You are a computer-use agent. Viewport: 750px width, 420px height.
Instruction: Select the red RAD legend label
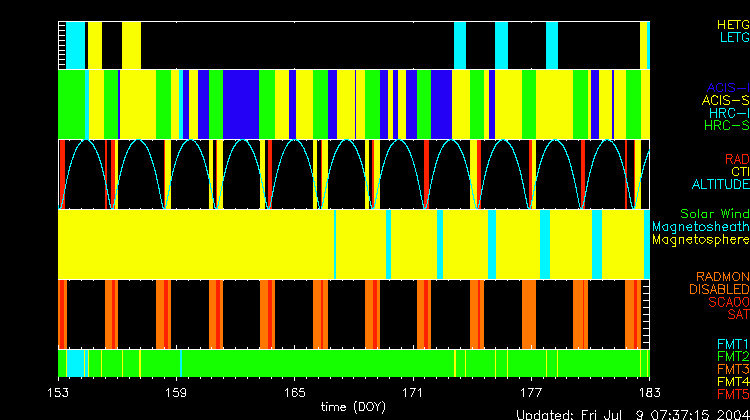coord(736,159)
